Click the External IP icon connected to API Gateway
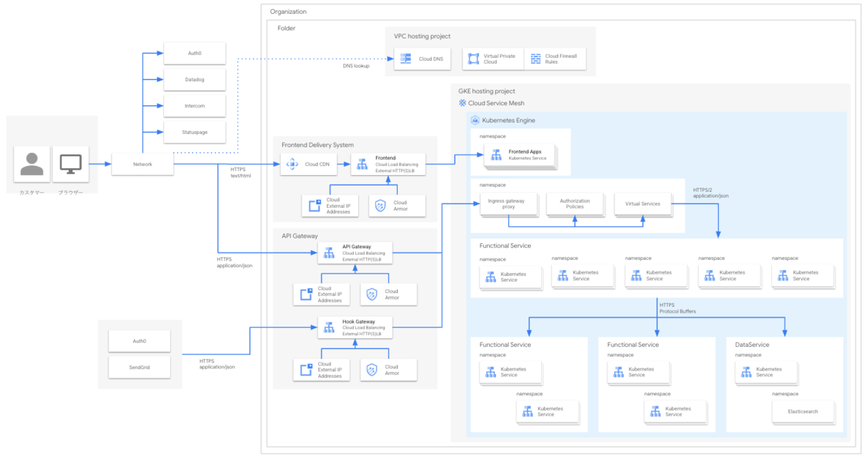 (306, 294)
